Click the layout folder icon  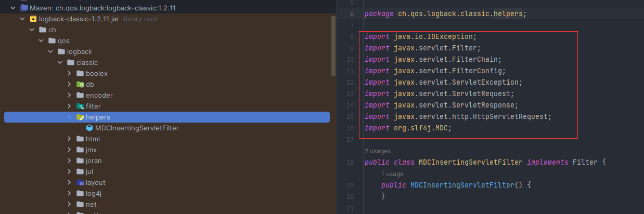tap(80, 182)
